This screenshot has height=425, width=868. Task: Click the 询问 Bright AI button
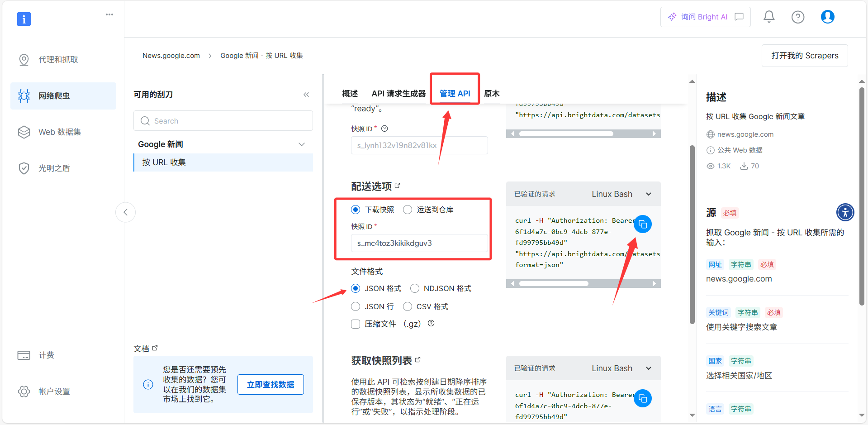(x=705, y=17)
